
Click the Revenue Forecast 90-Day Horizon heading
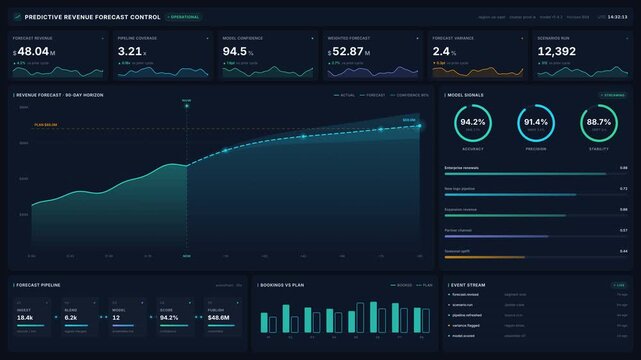(60, 95)
